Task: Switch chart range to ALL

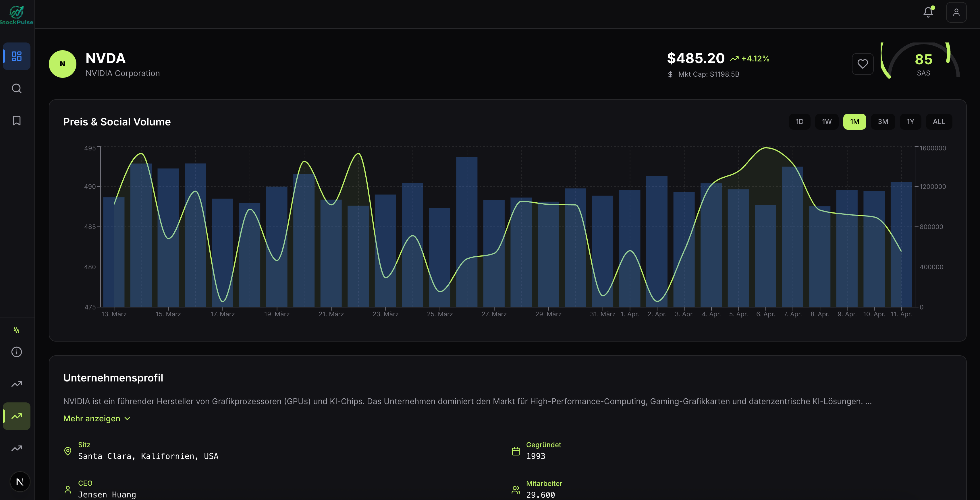Action: pos(939,122)
